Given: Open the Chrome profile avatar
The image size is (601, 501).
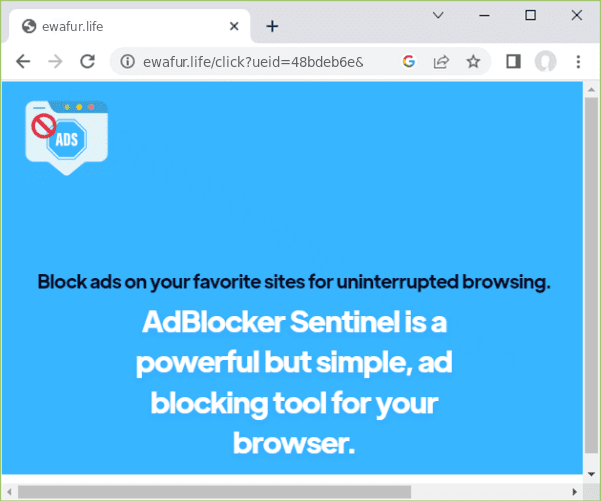Looking at the screenshot, I should (545, 62).
